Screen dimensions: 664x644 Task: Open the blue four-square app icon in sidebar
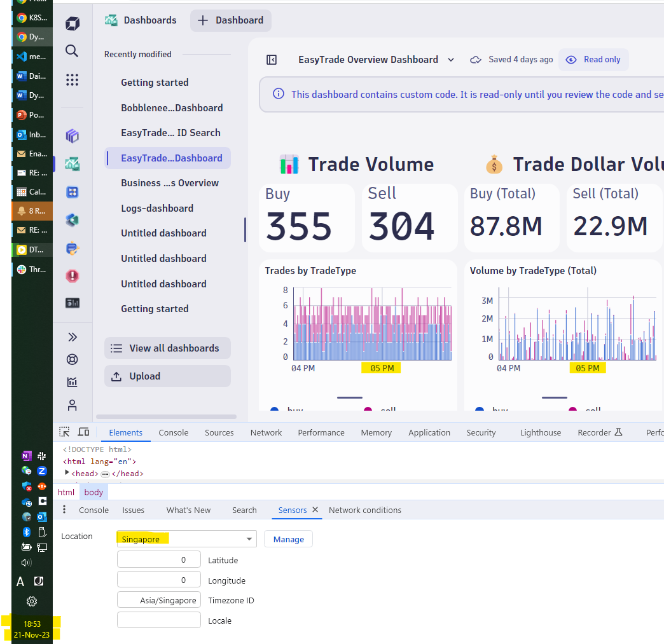click(x=73, y=192)
